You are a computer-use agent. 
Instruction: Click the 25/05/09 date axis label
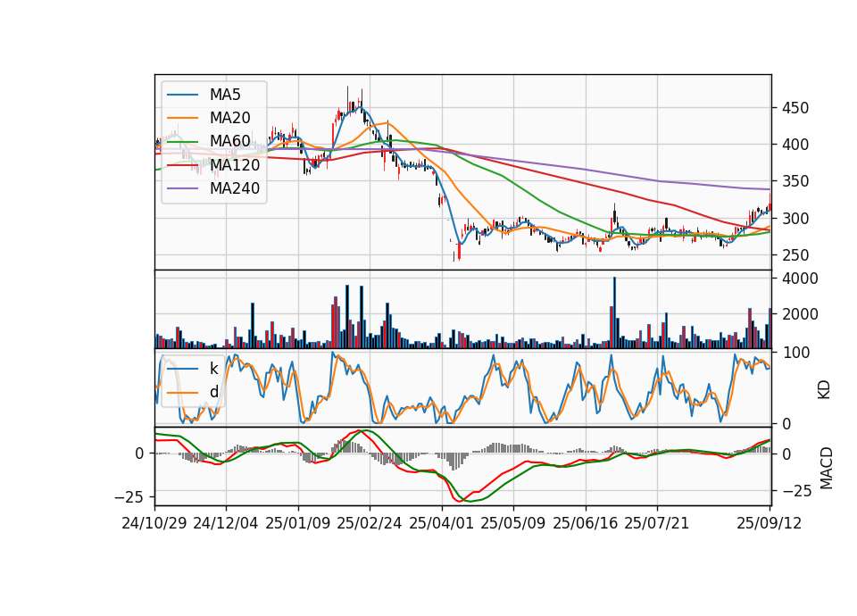pyautogui.click(x=513, y=523)
